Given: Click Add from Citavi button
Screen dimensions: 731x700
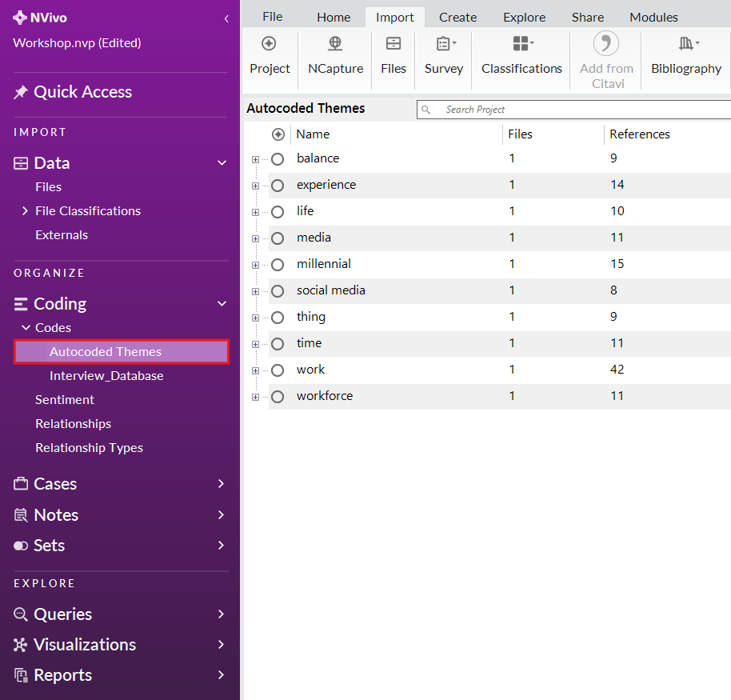Looking at the screenshot, I should click(x=606, y=60).
